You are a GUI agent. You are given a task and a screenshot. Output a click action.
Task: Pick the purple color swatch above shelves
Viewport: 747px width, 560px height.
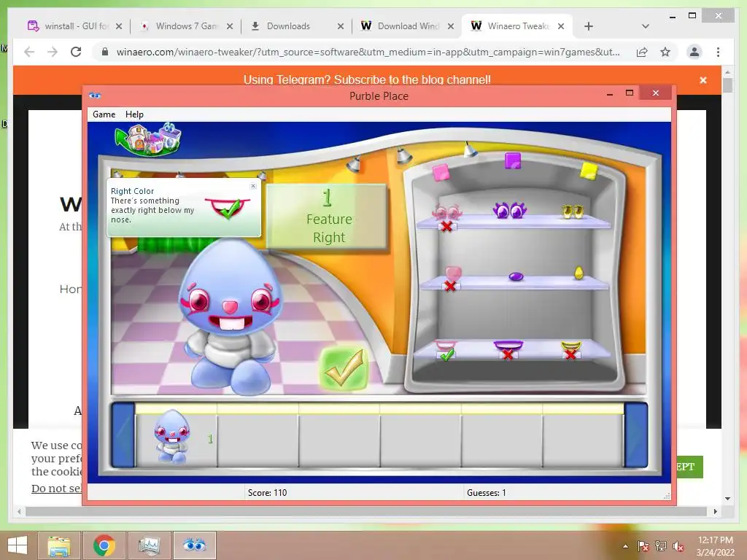513,161
